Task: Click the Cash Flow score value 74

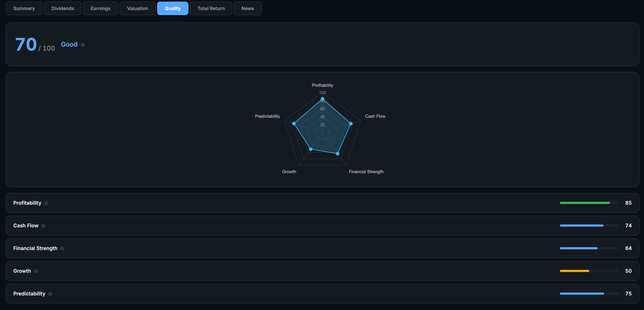Action: click(628, 226)
